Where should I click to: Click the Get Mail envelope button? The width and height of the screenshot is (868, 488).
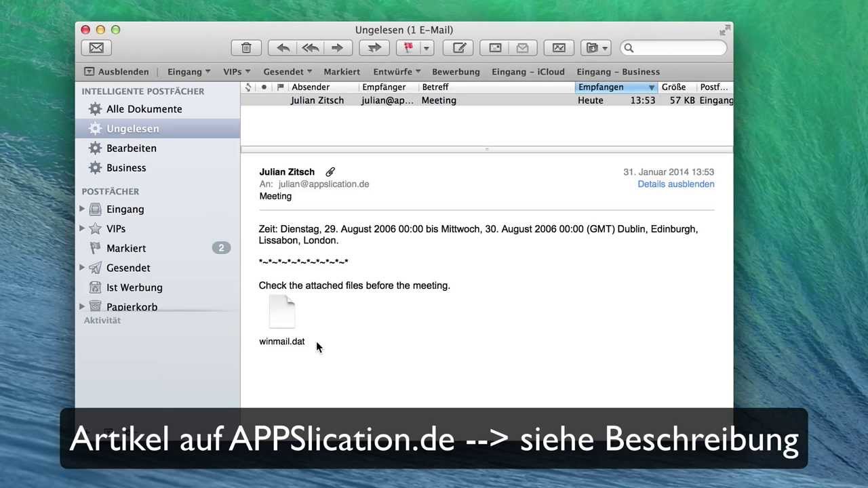(96, 48)
